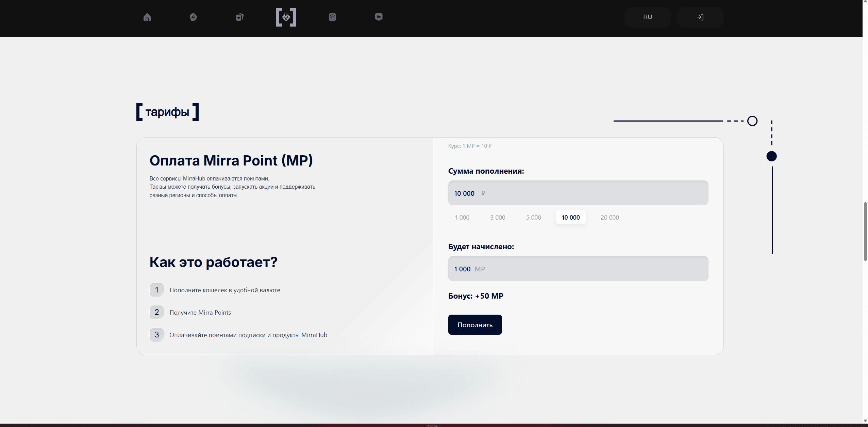
Task: Click the "Бонус: +50 MP" text
Action: (x=476, y=296)
